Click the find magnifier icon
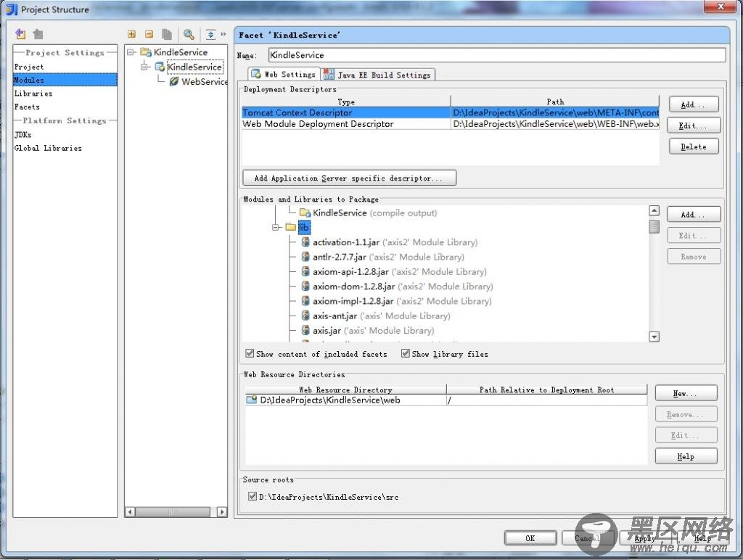 [189, 34]
